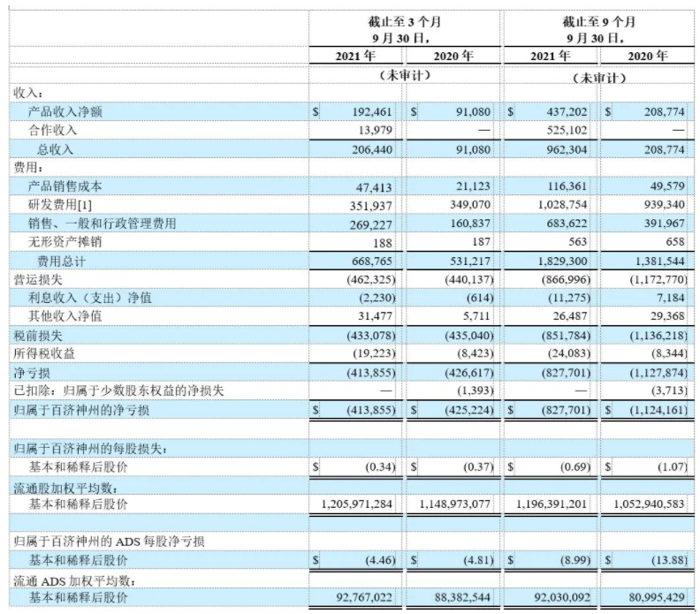Click the 费用总计 value 1,829,300
Screen dimensions: 700x614
tap(562, 261)
